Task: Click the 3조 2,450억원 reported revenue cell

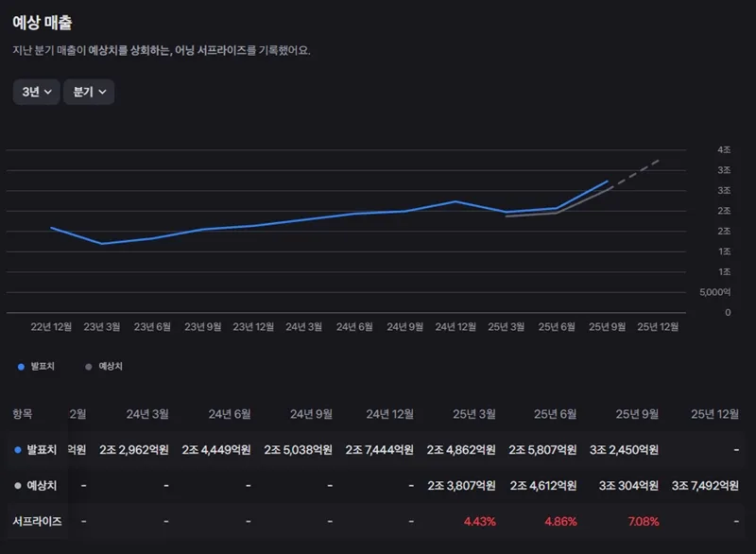Action: tap(624, 450)
